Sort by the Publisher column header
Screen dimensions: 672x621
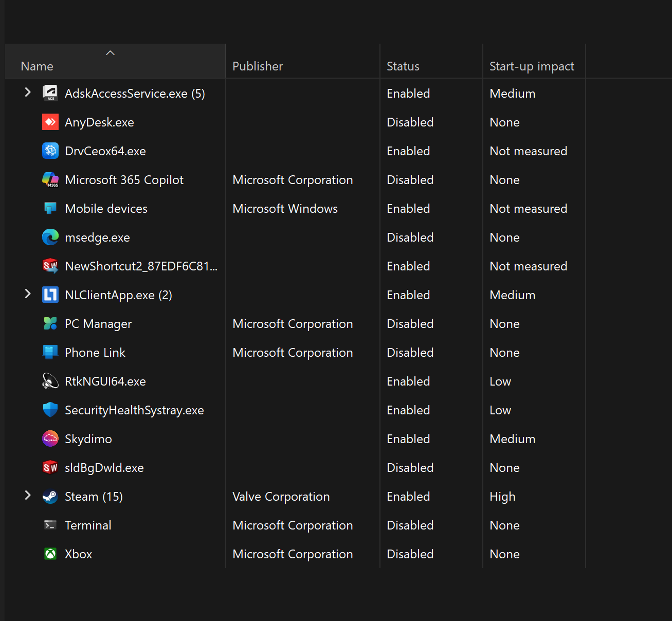coord(258,66)
